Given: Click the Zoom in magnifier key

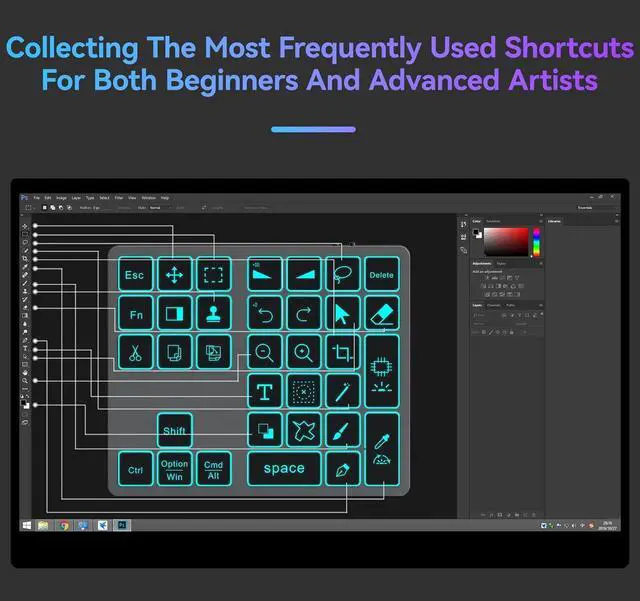Looking at the screenshot, I should coord(304,352).
